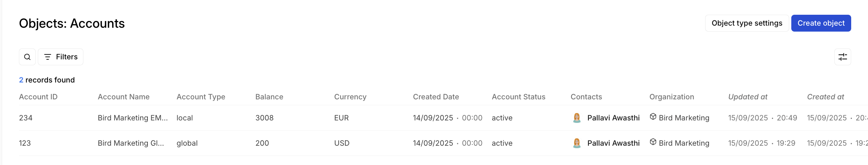Open the Filters button

click(61, 57)
